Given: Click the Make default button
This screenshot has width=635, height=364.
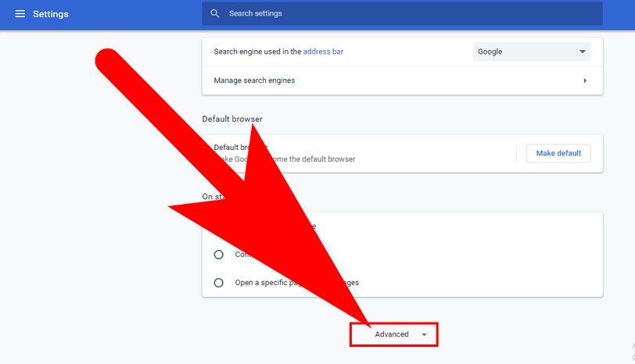Looking at the screenshot, I should pyautogui.click(x=558, y=153).
